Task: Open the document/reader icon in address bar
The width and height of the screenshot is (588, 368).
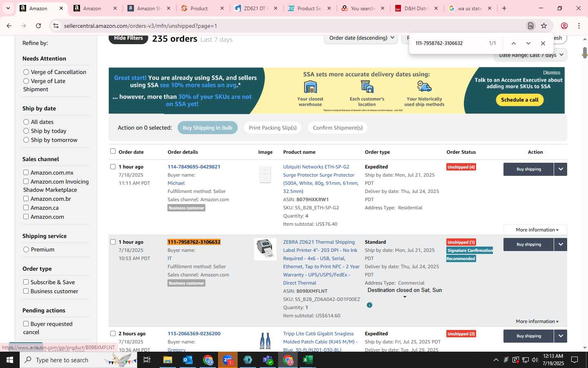Action: pyautogui.click(x=531, y=26)
